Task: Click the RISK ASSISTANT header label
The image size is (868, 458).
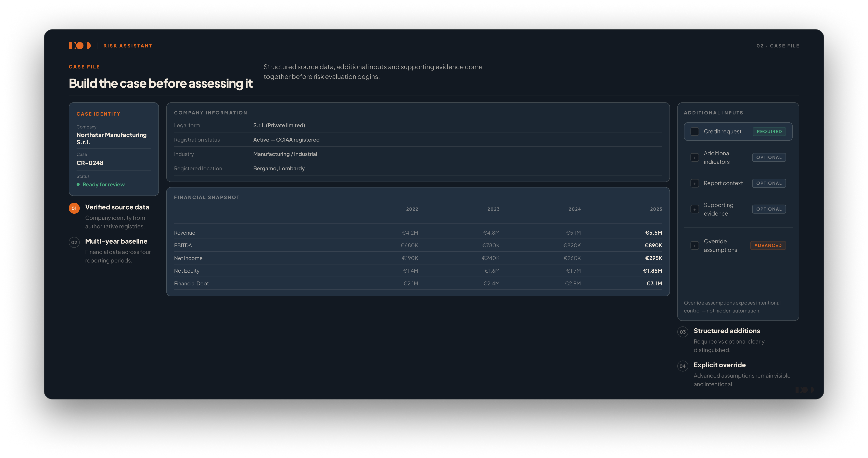Action: (128, 46)
